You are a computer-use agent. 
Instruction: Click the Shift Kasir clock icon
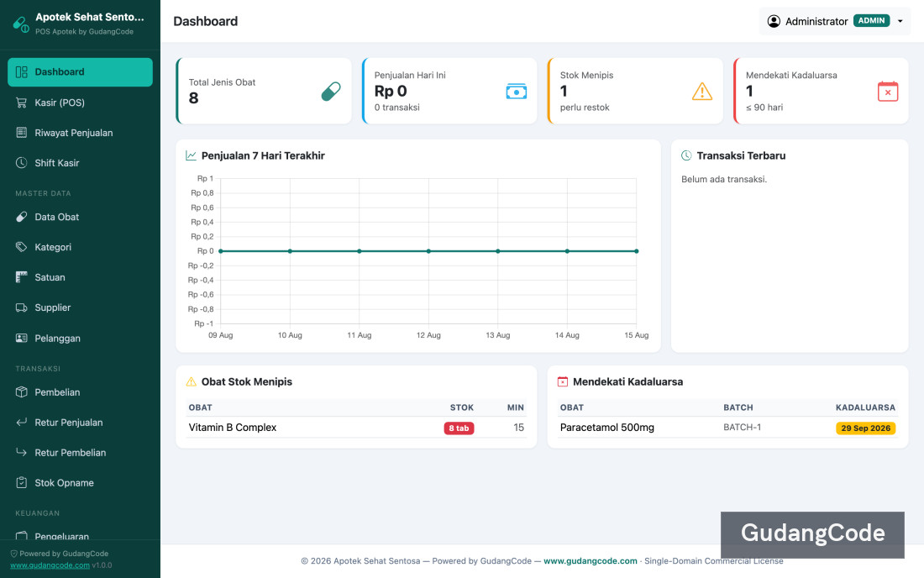coord(21,163)
